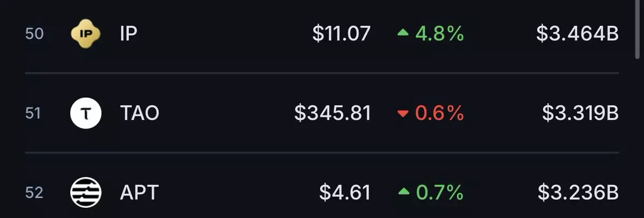Tap the green up arrow beside 0.7%
Viewport: 644px width, 218px height.
(x=404, y=191)
